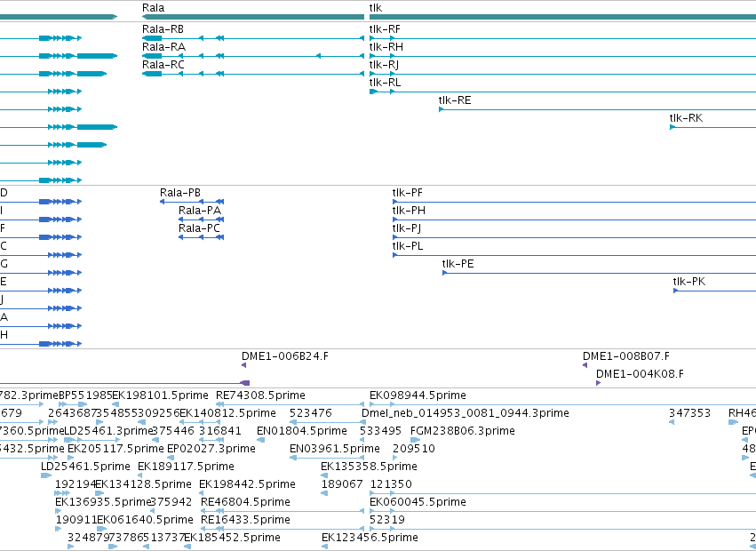Select the DME1-004K08.F feature label

point(640,374)
